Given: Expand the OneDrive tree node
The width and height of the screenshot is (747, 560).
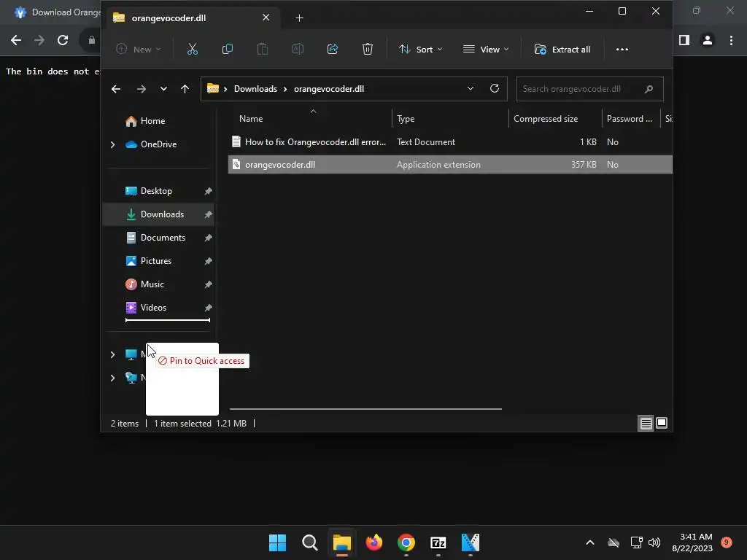Looking at the screenshot, I should (113, 144).
